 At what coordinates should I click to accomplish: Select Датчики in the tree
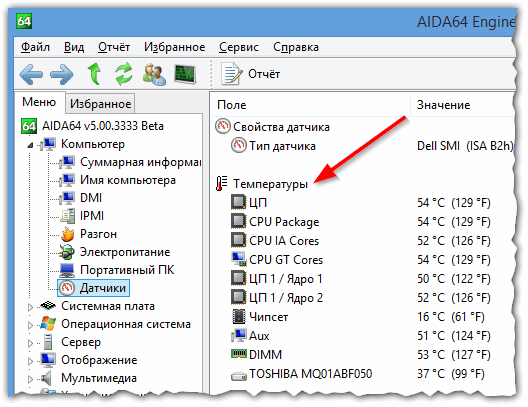click(x=94, y=288)
